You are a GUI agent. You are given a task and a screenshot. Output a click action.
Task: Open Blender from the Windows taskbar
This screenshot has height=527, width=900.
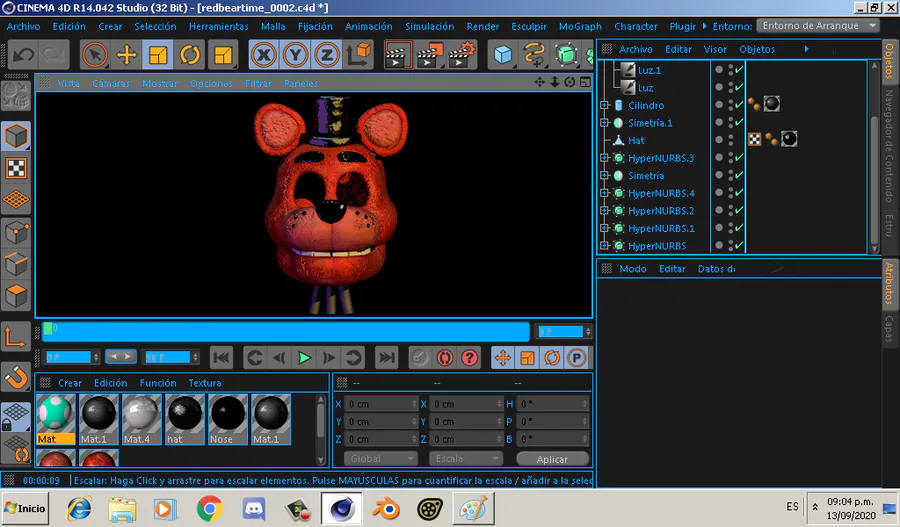(x=386, y=509)
